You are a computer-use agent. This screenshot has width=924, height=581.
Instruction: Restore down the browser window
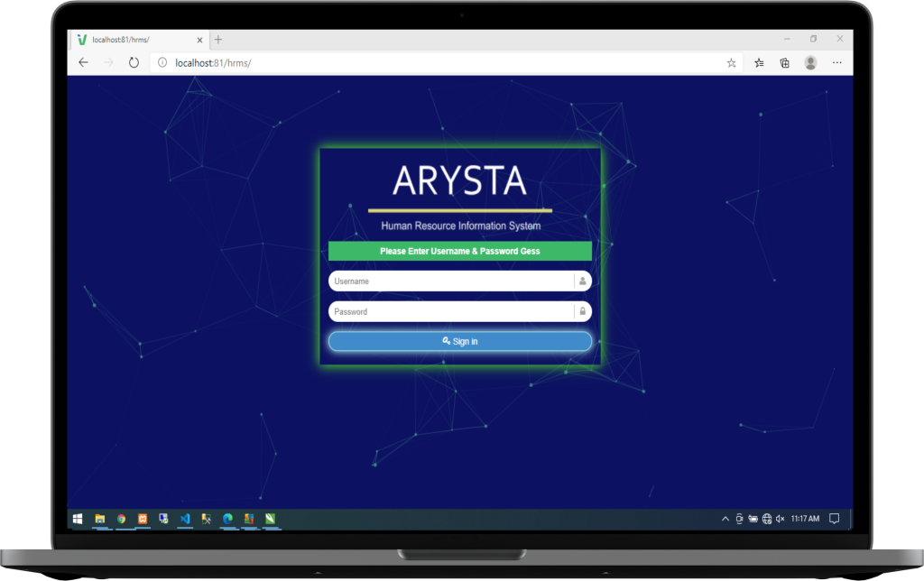pos(813,39)
